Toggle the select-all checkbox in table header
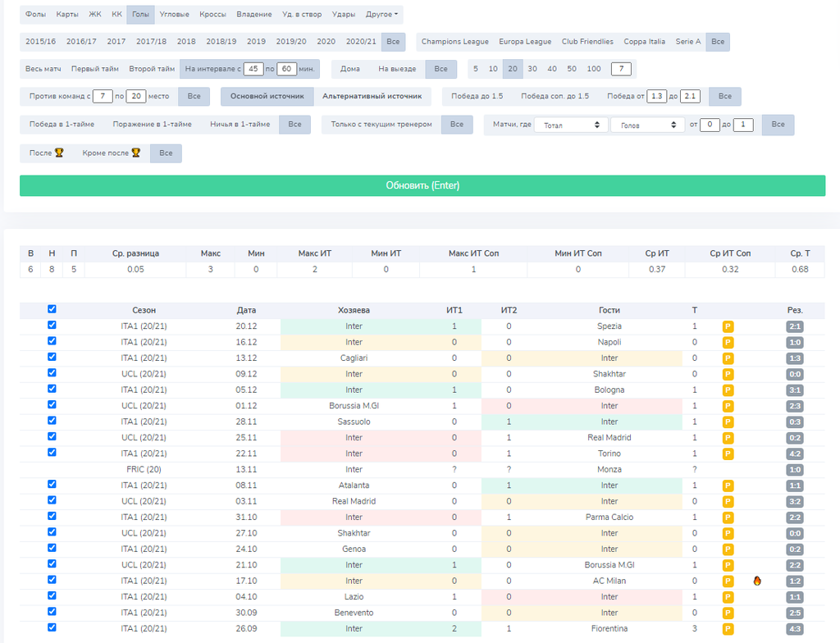 [x=52, y=309]
